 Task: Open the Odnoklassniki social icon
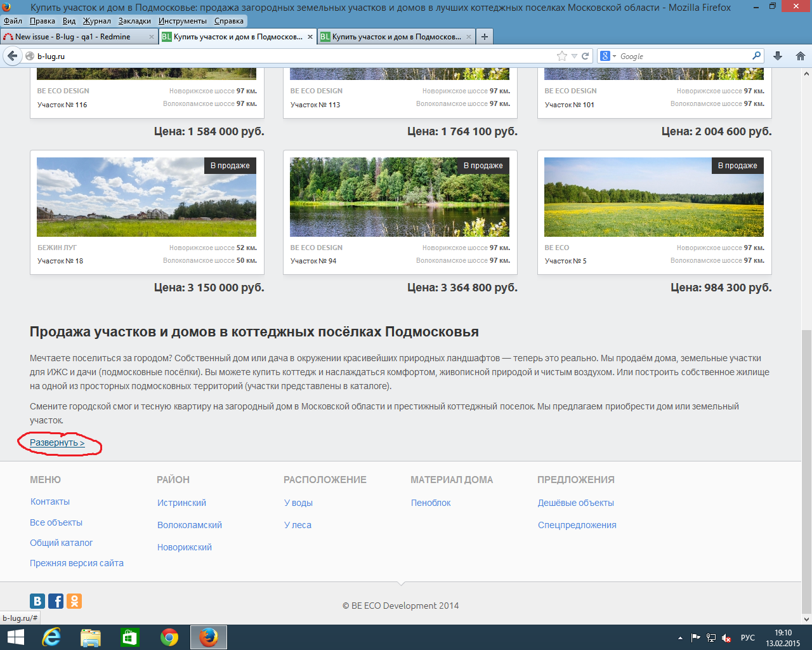point(74,601)
